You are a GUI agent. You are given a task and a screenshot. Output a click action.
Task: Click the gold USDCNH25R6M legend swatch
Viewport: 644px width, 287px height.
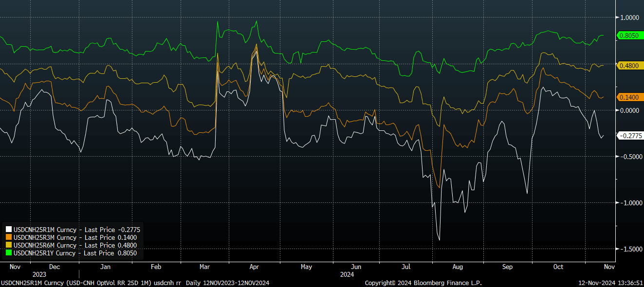8,245
